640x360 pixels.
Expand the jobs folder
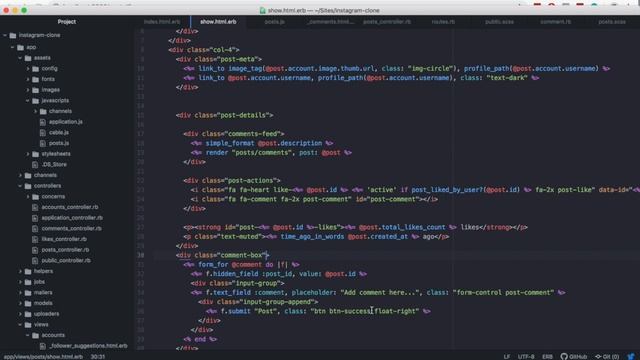pyautogui.click(x=20, y=282)
